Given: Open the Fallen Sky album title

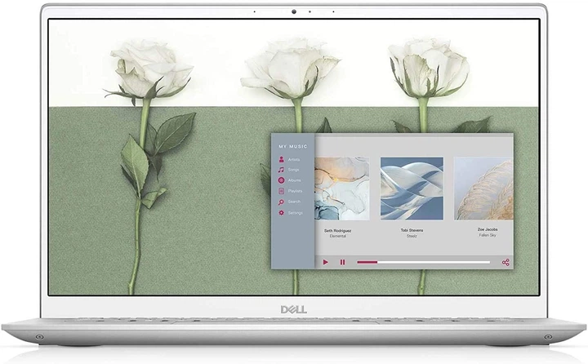Looking at the screenshot, I should (x=488, y=236).
